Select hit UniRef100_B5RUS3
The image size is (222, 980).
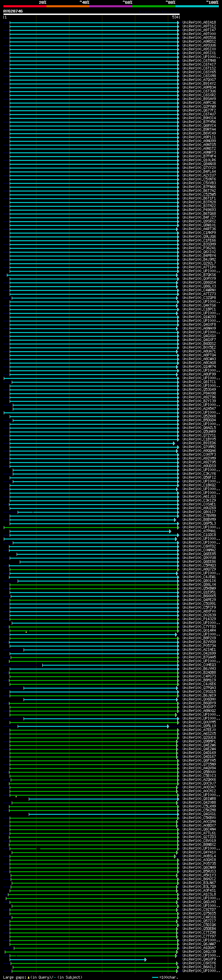click(x=199, y=872)
